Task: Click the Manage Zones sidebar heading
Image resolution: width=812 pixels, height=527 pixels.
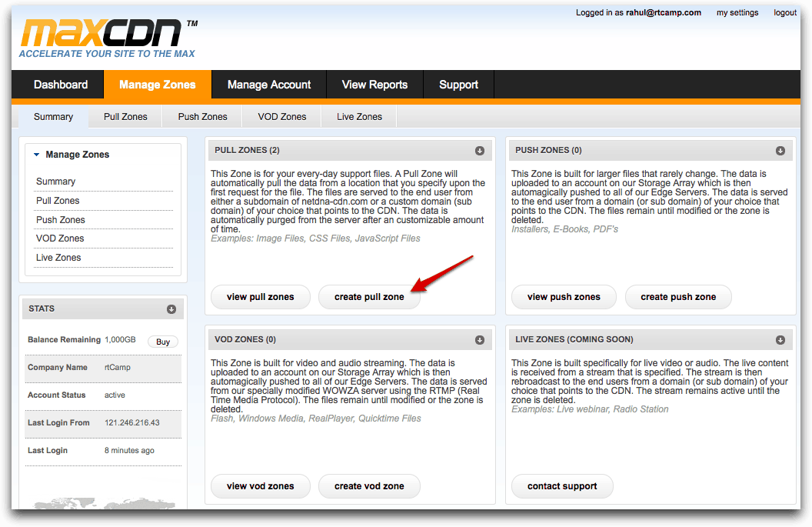Action: pyautogui.click(x=77, y=155)
